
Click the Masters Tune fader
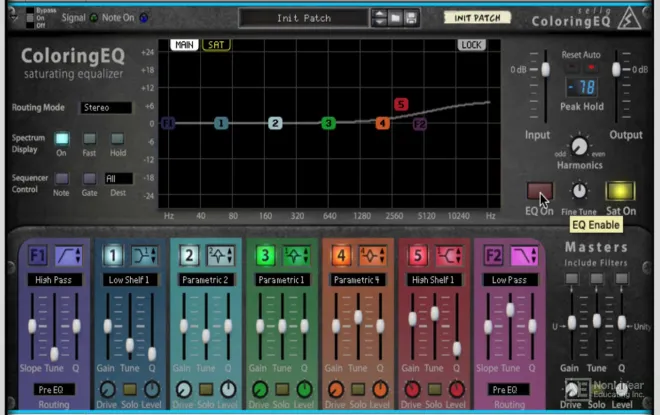click(x=597, y=321)
